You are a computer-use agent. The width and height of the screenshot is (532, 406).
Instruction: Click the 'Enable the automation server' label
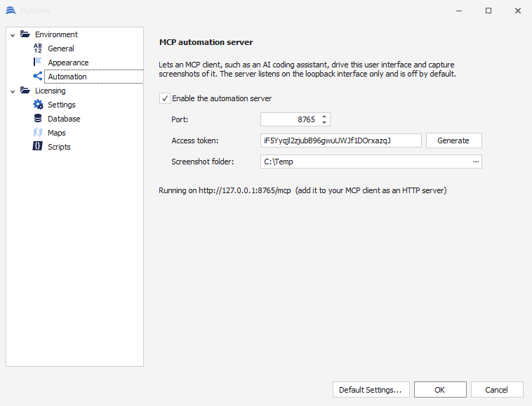tap(222, 98)
